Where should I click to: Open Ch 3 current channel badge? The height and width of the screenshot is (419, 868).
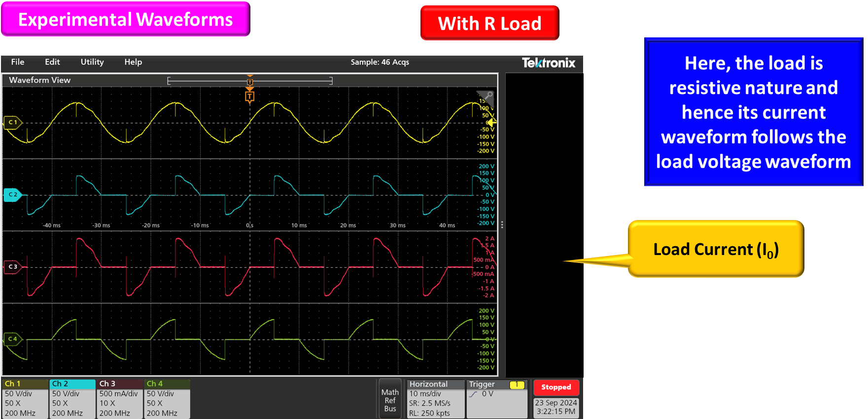(120, 398)
